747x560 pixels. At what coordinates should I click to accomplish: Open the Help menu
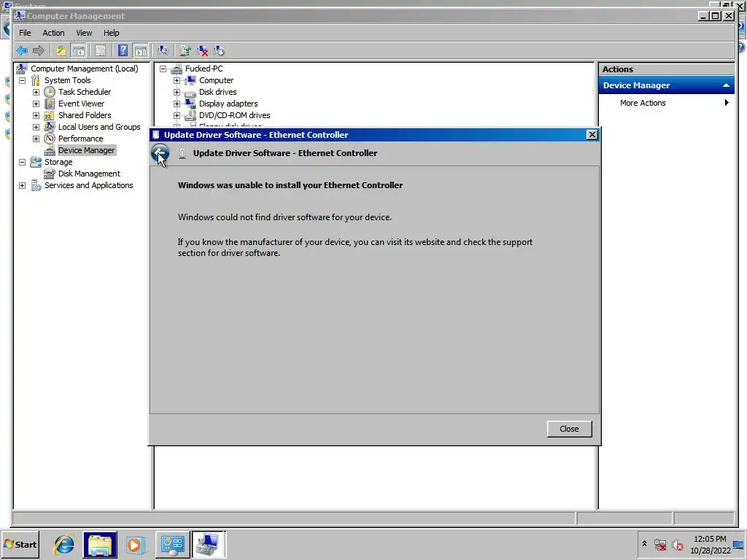pos(112,33)
